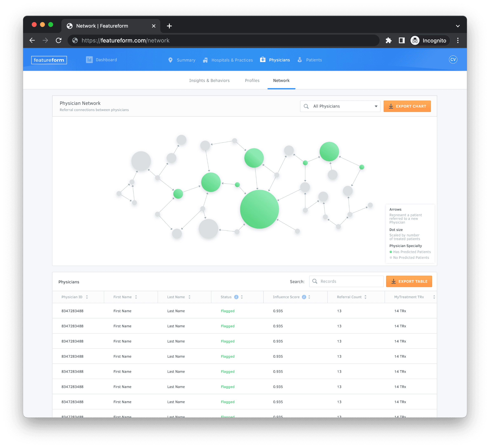Click the Status info icon
The image size is (490, 448).
236,297
